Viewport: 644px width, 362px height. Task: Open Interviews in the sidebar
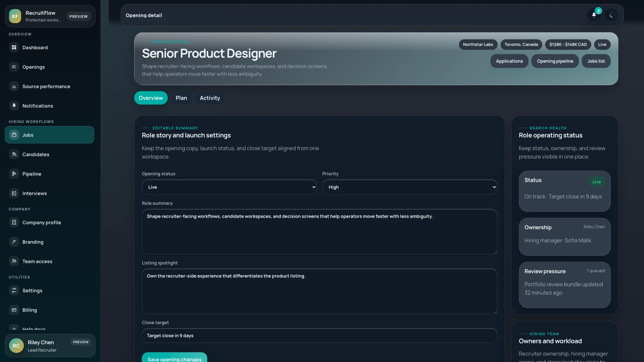pos(49,193)
